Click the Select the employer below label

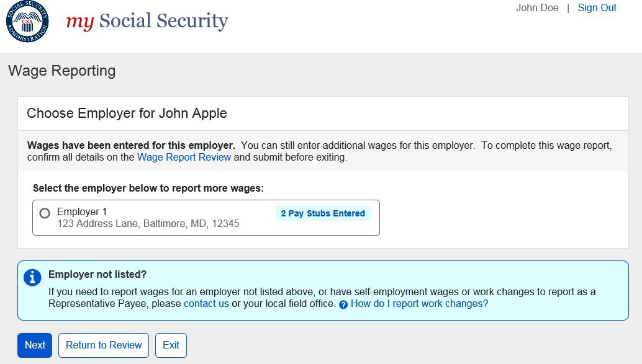pyautogui.click(x=148, y=188)
